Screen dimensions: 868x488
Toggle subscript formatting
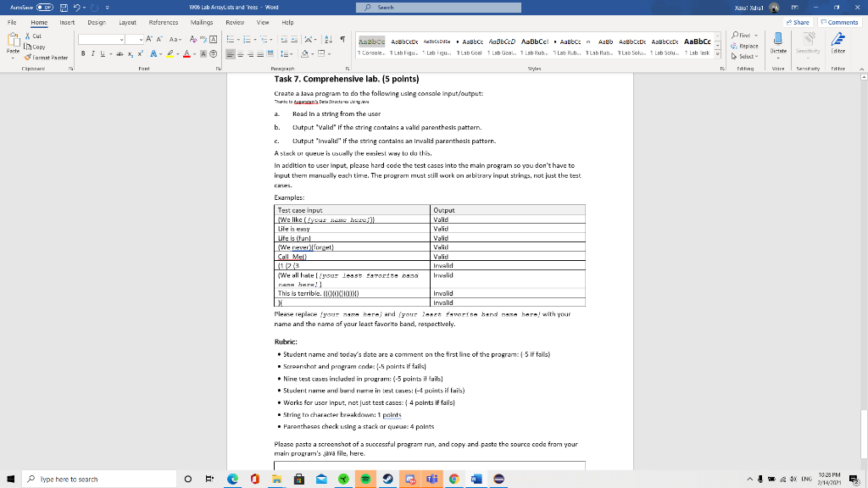tap(131, 53)
